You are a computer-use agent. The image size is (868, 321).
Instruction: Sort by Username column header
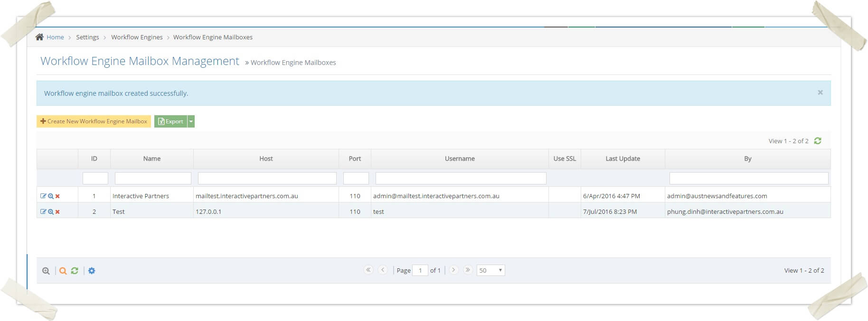tap(460, 159)
